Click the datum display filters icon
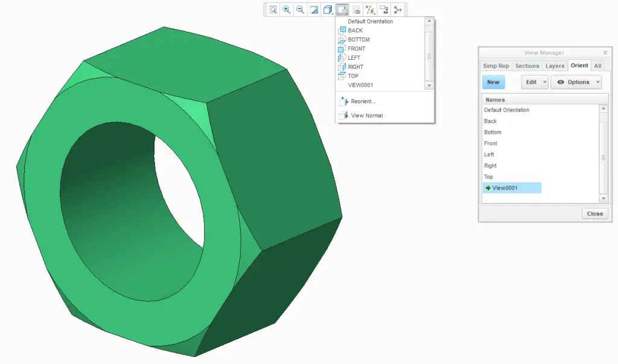618x364 pixels. [369, 9]
